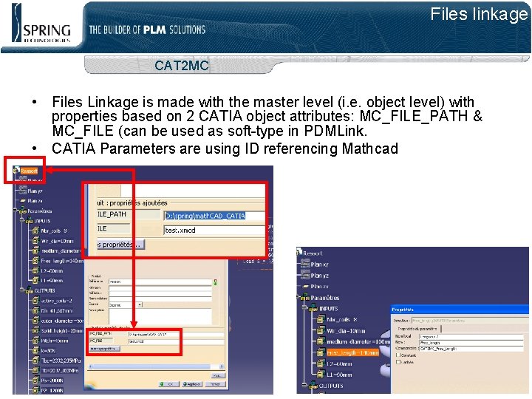Screen dimensions: 532x399
Task: Click Wir_dia=10mm parameter icon, left tree
Action: coord(35,241)
